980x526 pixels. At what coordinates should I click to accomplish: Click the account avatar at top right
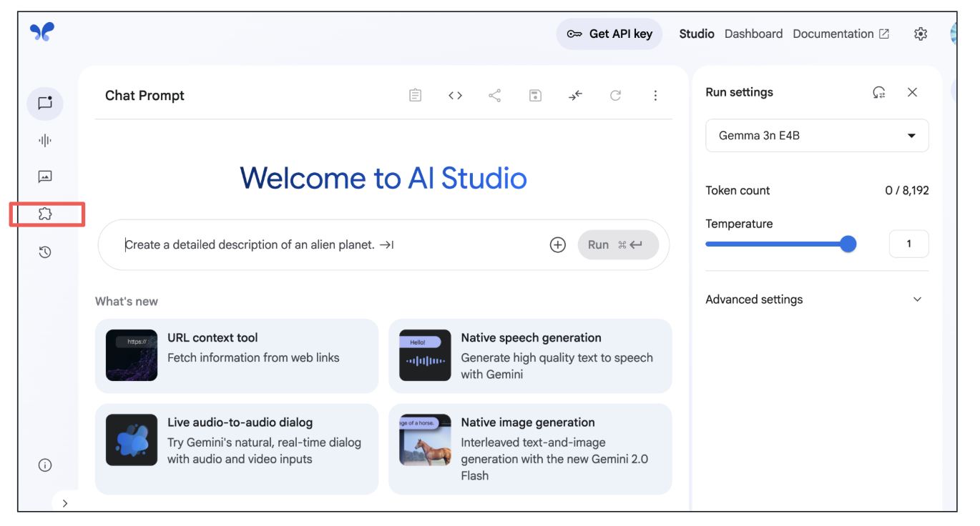(954, 33)
